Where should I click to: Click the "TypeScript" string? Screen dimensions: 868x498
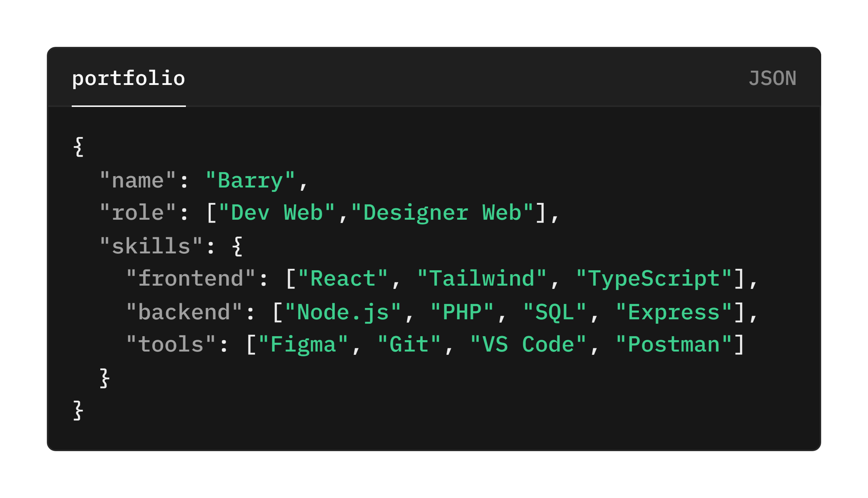(x=654, y=279)
